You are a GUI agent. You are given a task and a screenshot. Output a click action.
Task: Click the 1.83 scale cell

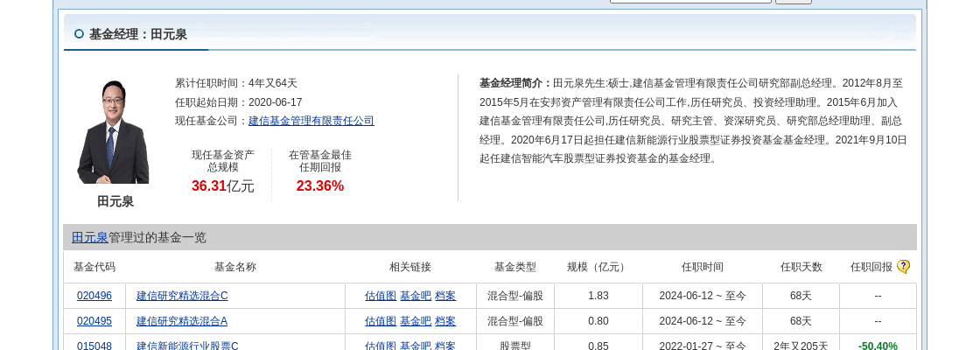(598, 296)
